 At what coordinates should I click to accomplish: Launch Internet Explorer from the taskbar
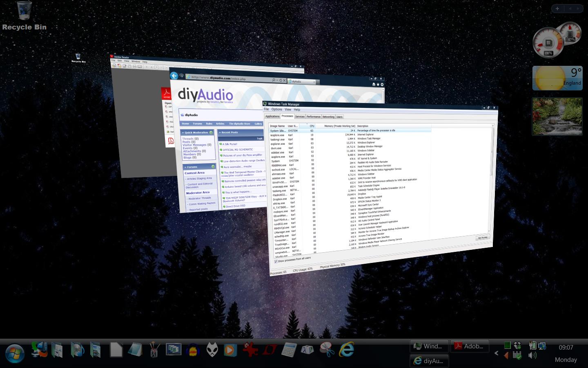click(x=346, y=350)
